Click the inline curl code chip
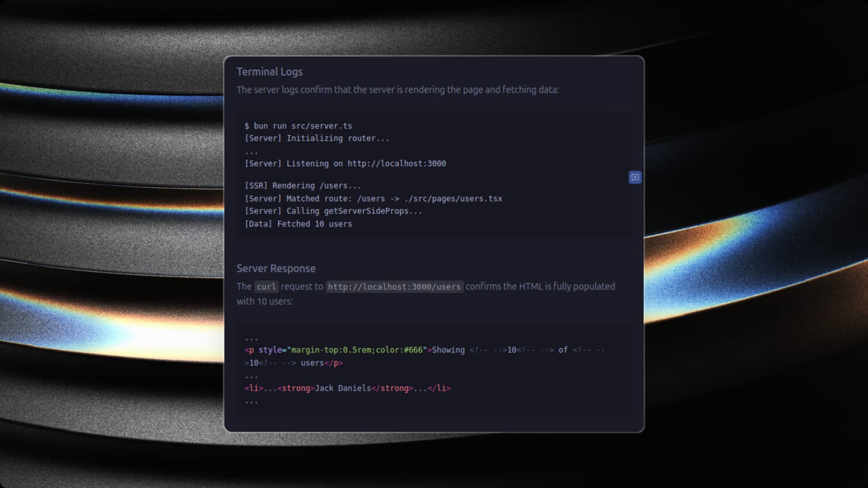This screenshot has height=488, width=868. (266, 287)
